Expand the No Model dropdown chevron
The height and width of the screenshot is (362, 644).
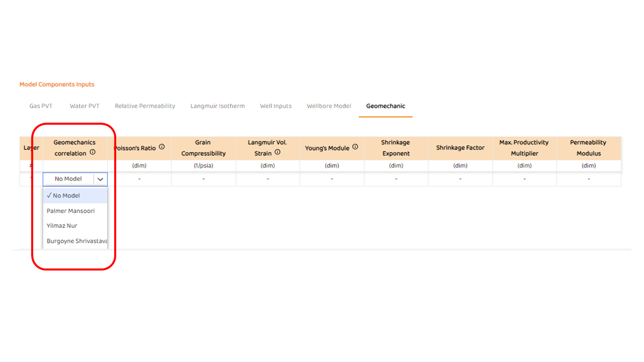pyautogui.click(x=101, y=179)
